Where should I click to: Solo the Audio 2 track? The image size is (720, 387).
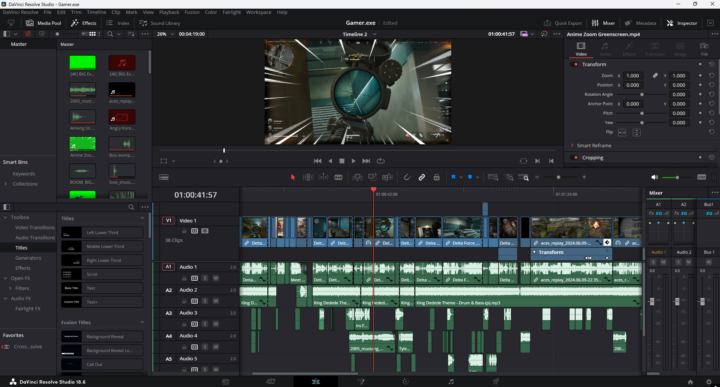[x=205, y=301]
